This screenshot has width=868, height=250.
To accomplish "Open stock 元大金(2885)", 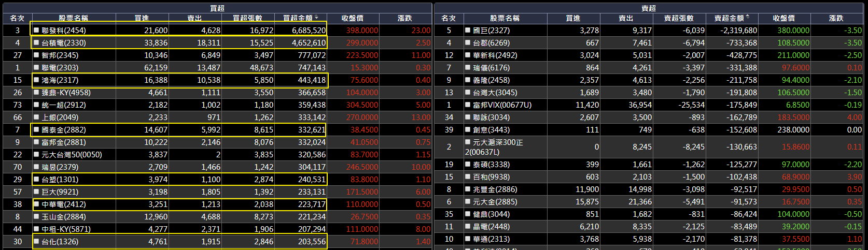I will pos(495,201).
